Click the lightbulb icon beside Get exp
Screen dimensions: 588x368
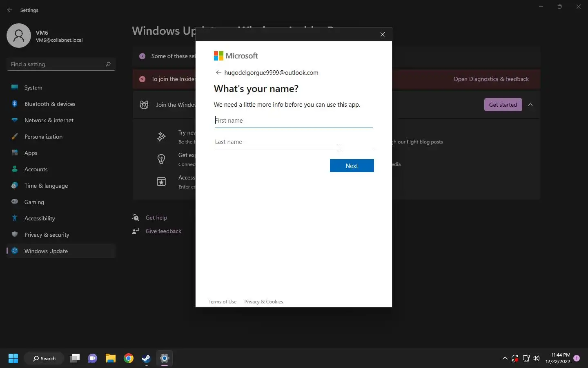[x=161, y=159]
